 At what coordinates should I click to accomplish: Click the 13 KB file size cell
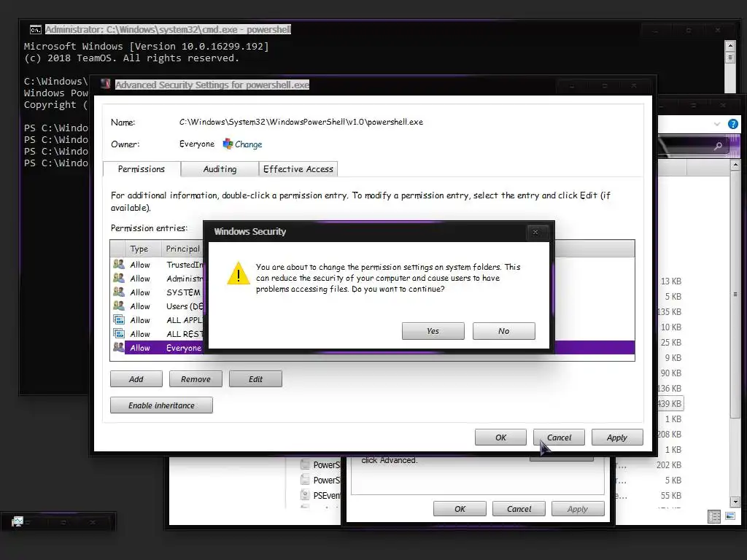(x=671, y=281)
